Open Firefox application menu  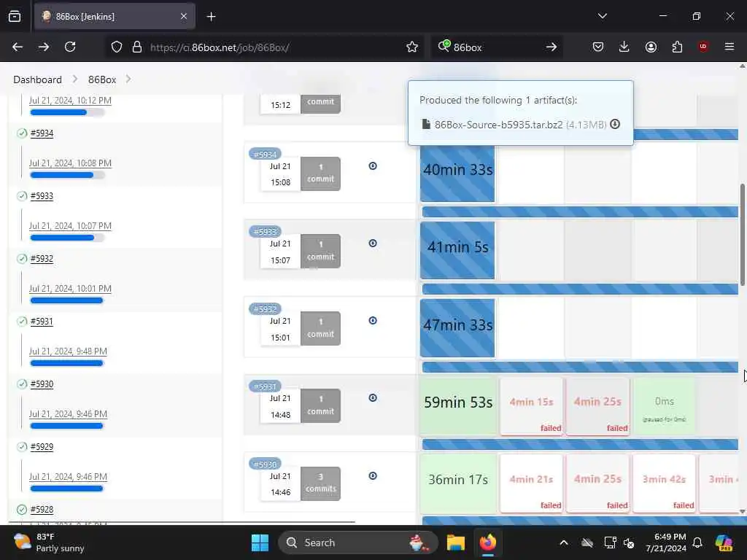pos(729,47)
